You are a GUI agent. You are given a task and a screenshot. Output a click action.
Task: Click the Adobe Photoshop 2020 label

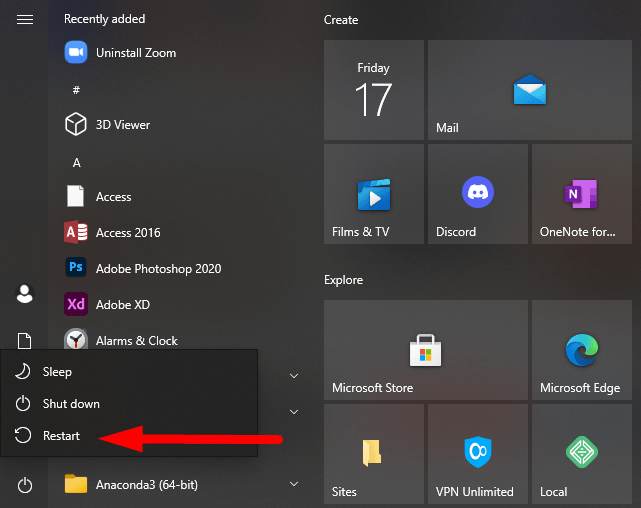pos(159,269)
